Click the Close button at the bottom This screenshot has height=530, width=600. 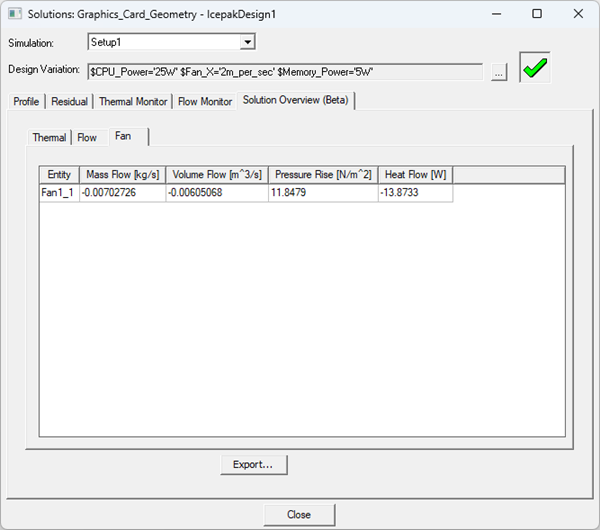[299, 515]
